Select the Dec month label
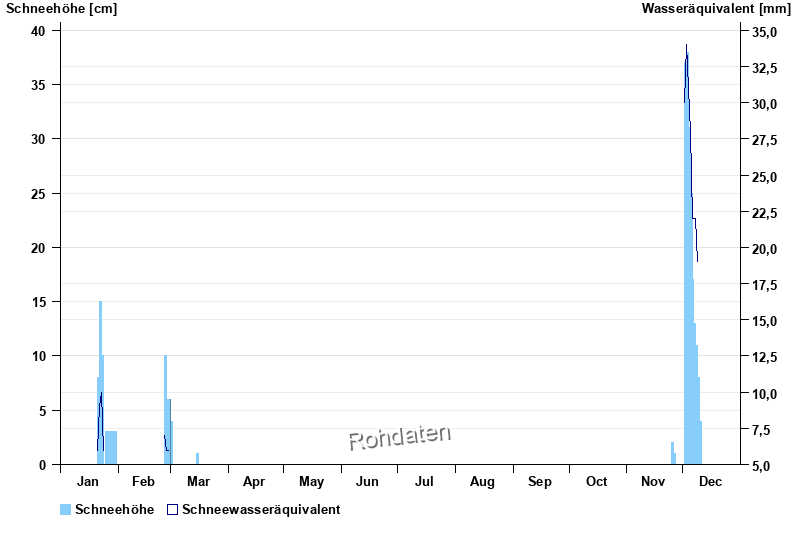Screen dimensions: 800x550 click(x=711, y=482)
